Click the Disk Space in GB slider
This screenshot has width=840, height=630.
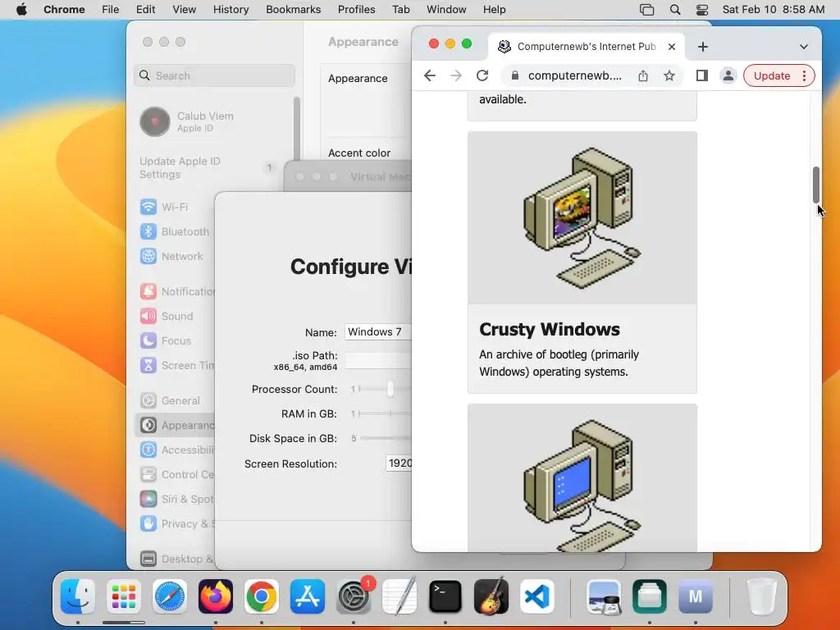[385, 438]
